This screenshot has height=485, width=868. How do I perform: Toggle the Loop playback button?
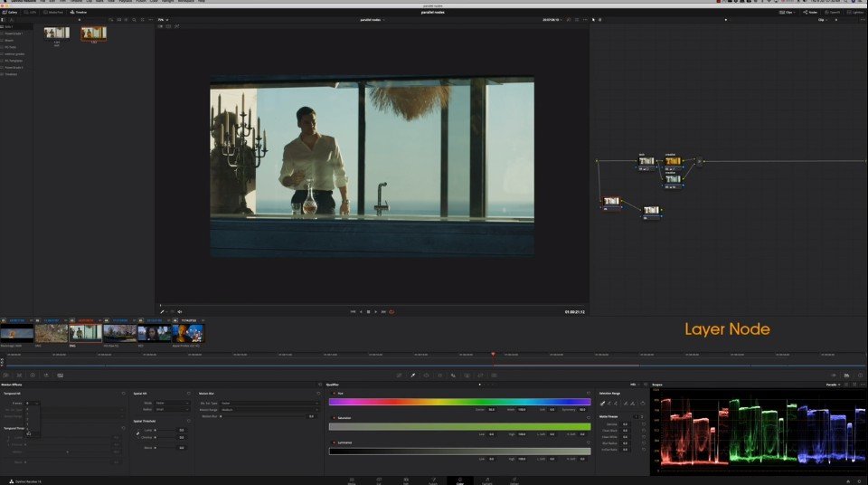pos(392,312)
